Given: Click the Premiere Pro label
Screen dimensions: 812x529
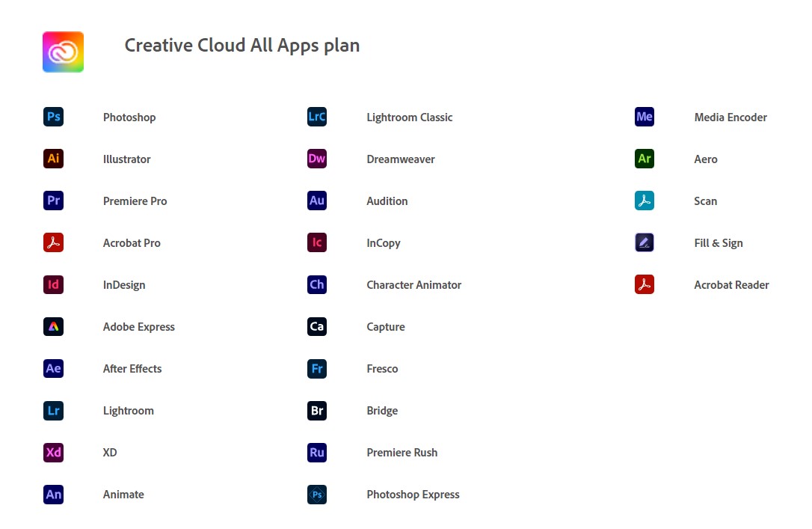Looking at the screenshot, I should (135, 201).
